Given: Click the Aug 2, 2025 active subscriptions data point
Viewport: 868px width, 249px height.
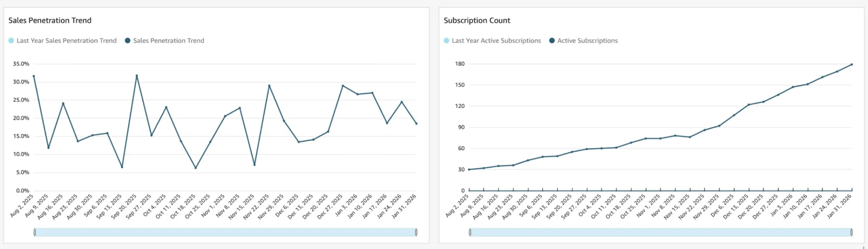Looking at the screenshot, I should [469, 169].
